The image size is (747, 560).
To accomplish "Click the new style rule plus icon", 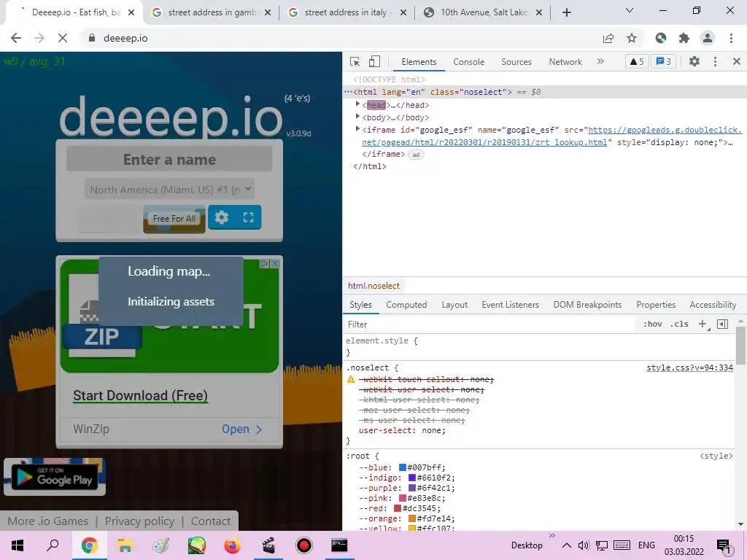I will coord(703,324).
